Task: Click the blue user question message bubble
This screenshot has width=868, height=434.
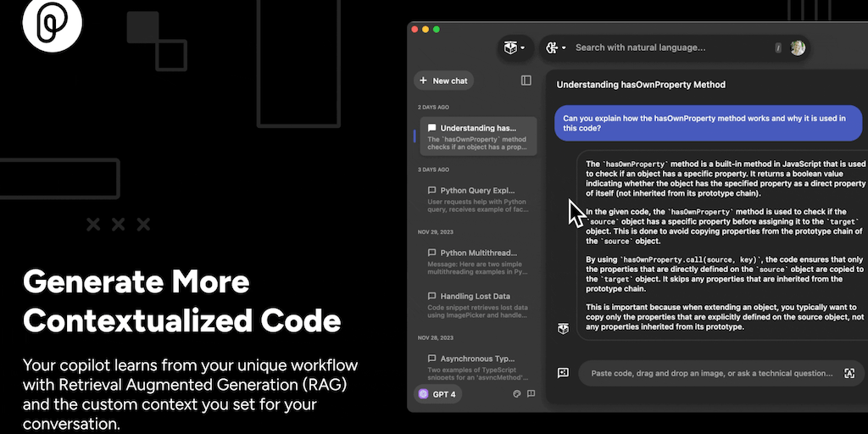Action: point(709,123)
